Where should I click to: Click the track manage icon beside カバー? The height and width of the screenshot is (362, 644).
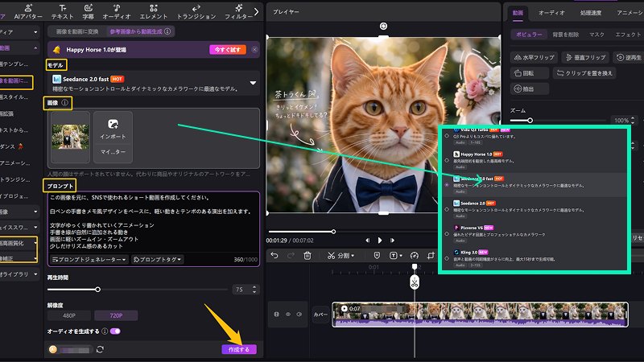click(x=276, y=315)
